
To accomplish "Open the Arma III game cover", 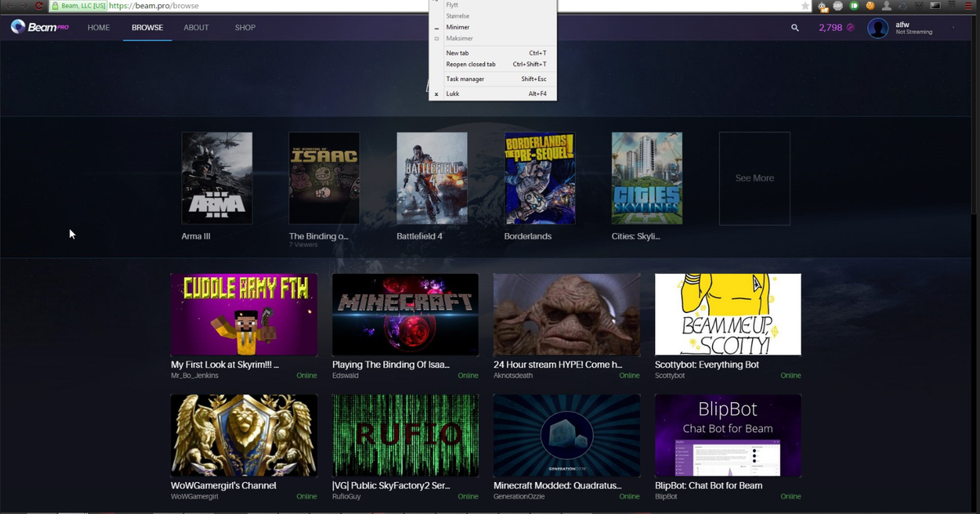I will (x=217, y=178).
